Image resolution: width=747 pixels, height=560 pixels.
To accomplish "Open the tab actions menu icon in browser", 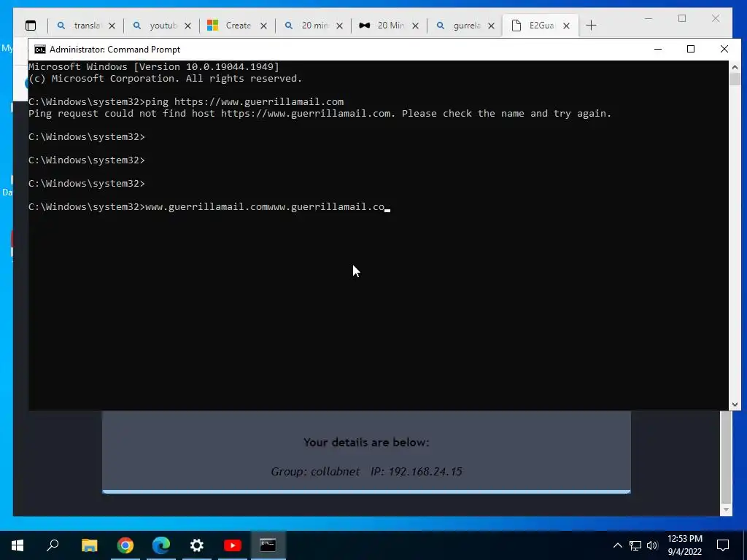I will point(31,26).
